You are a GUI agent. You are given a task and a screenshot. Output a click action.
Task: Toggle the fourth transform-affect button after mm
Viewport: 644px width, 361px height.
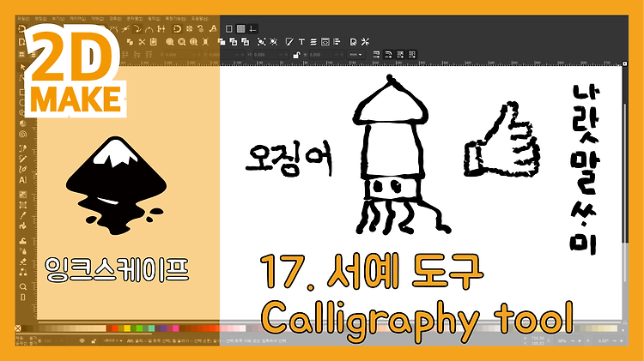coord(412,54)
